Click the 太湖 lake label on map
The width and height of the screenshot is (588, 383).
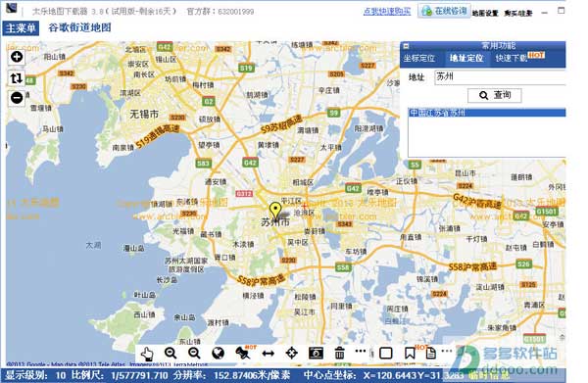coord(93,246)
